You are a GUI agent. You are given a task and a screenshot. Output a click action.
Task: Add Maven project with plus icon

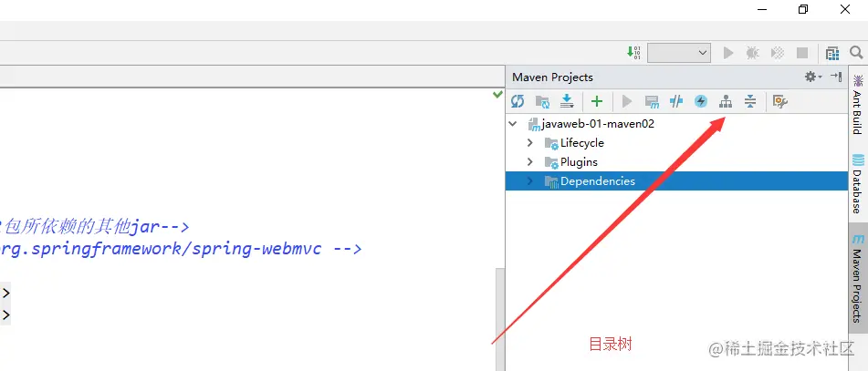coord(597,101)
